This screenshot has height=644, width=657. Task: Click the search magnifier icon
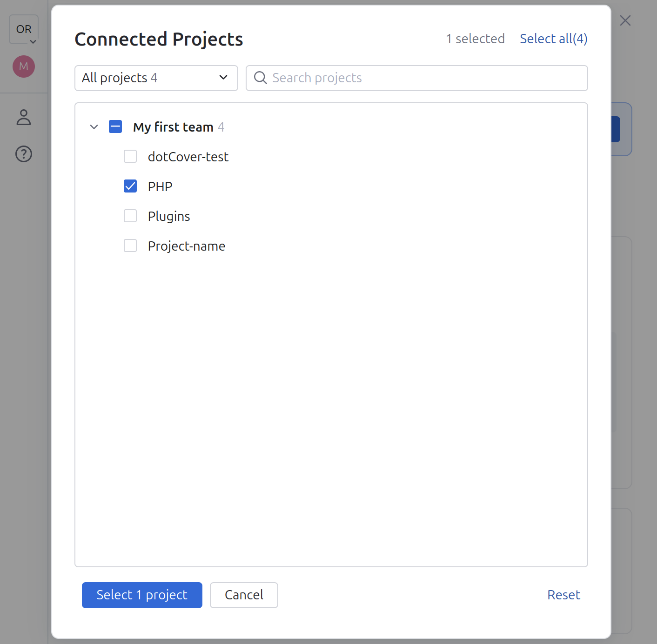(x=260, y=78)
